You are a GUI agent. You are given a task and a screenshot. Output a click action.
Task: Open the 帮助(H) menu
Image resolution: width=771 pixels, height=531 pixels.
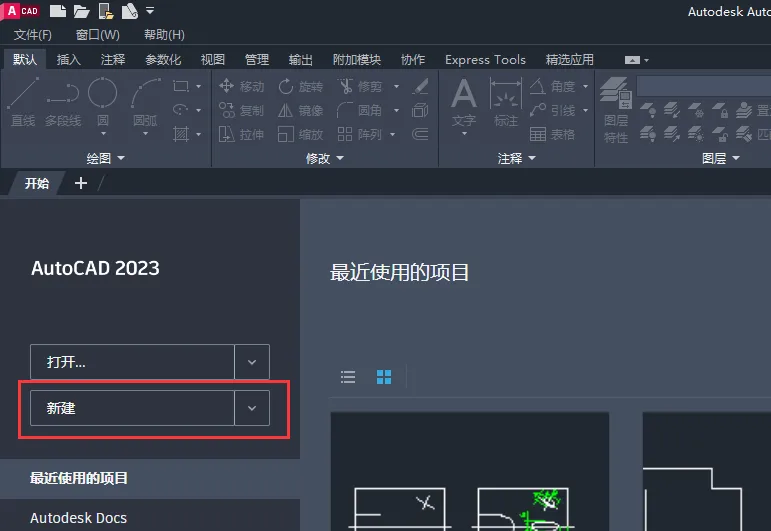tap(164, 35)
